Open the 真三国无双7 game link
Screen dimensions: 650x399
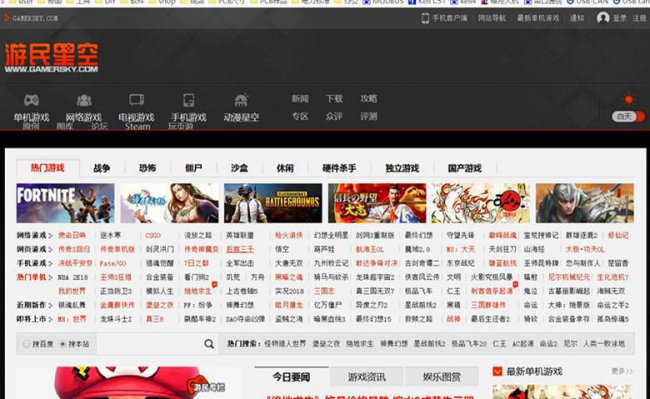point(375,291)
